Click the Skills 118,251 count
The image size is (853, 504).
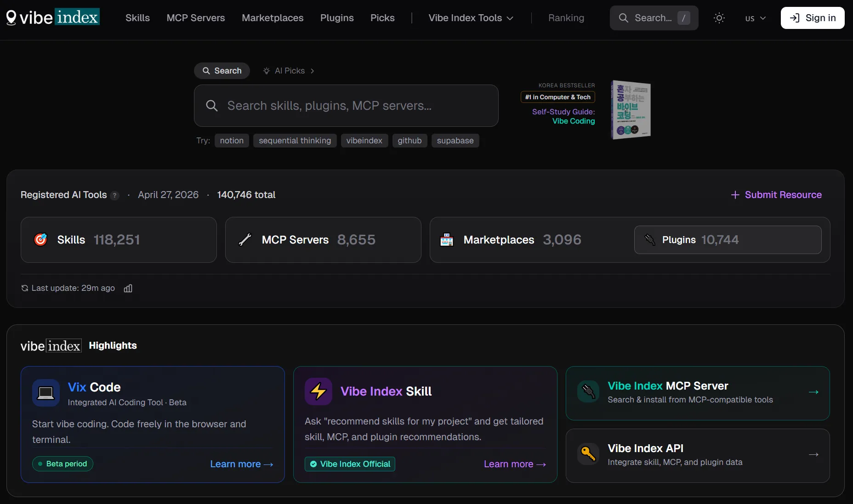(x=117, y=240)
